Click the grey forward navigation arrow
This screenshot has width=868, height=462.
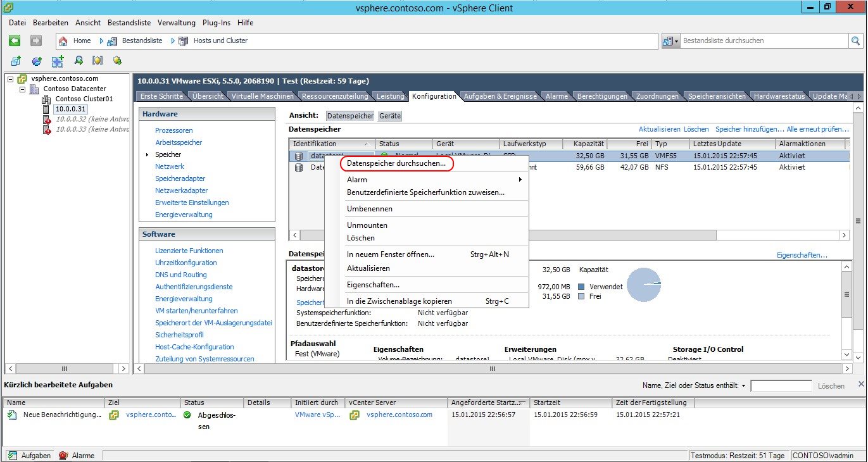(36, 41)
